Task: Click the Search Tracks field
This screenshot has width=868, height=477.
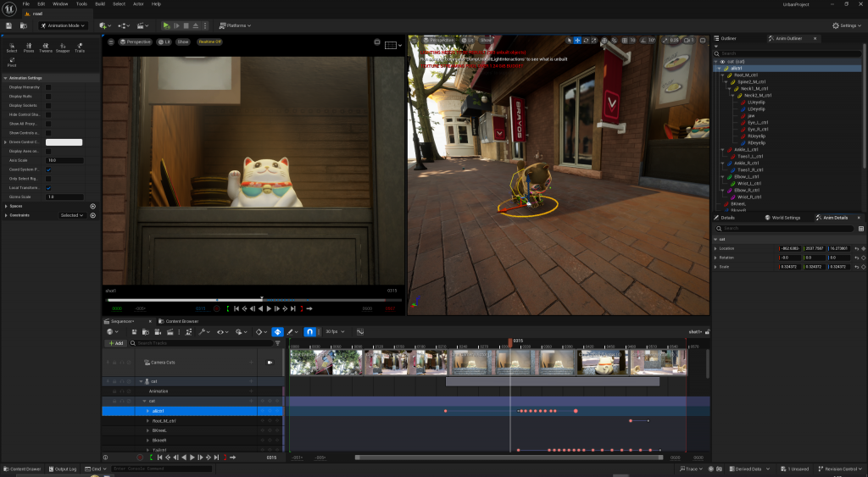Action: pos(202,343)
